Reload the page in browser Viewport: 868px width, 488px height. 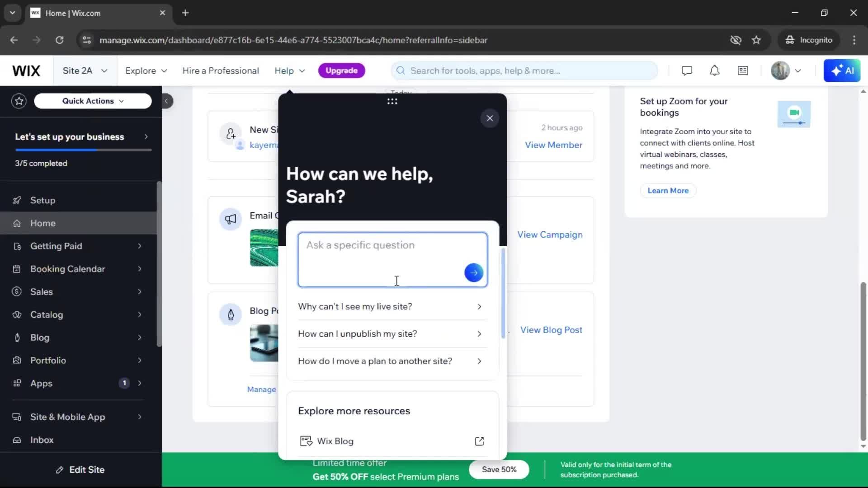[59, 40]
